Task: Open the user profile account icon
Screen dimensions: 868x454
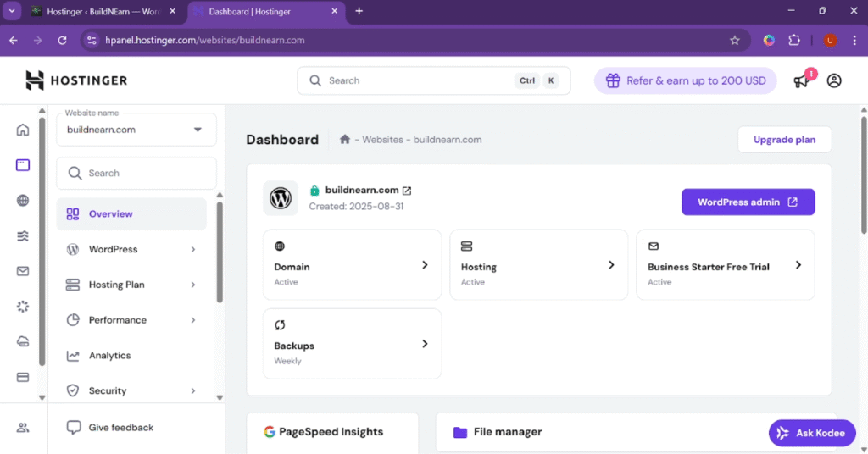Action: [x=834, y=80]
